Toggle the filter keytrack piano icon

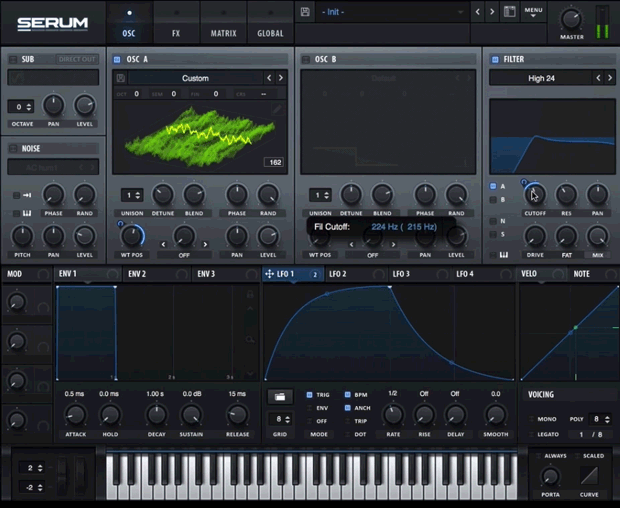(504, 255)
